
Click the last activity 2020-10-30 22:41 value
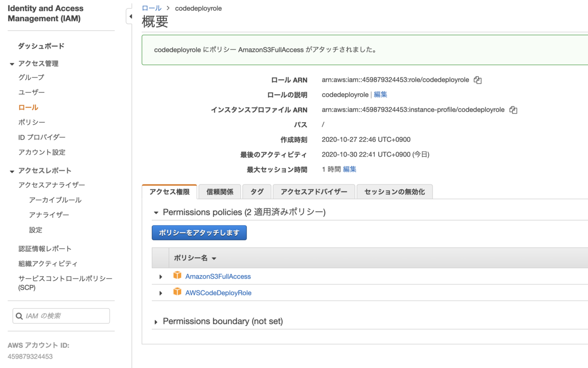point(375,154)
